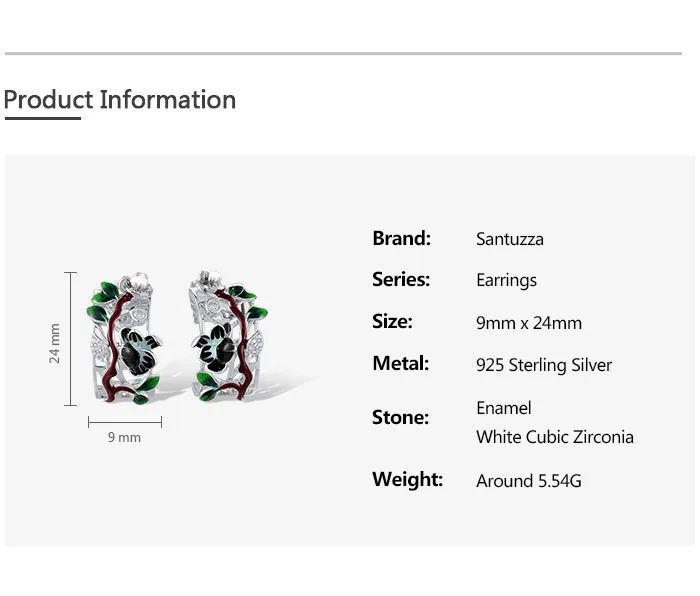The height and width of the screenshot is (596, 700).
Task: Click the 9mm x 24mm size value
Action: (x=529, y=323)
